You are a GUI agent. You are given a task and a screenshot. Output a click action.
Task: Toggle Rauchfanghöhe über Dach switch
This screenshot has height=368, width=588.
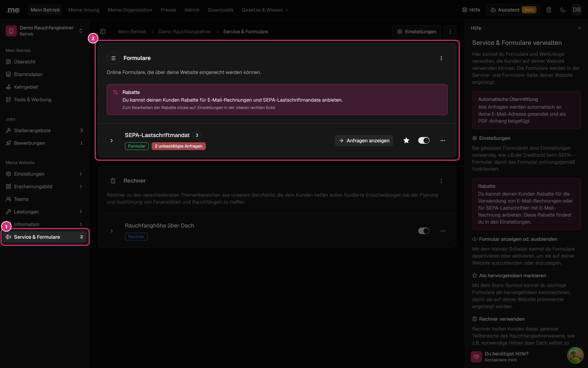click(424, 231)
